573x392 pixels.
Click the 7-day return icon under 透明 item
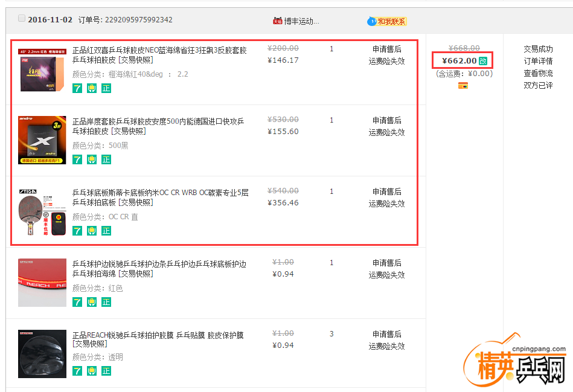[x=77, y=371]
